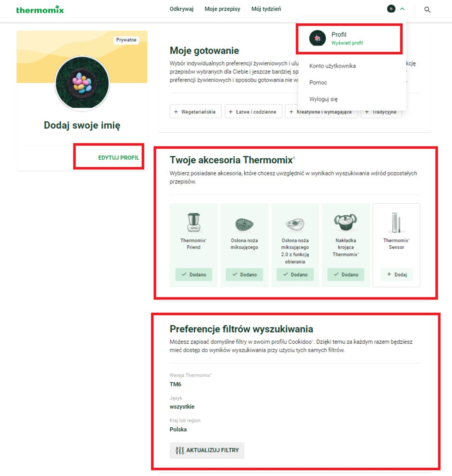
Task: Add the Wegetariańskie preference tag
Action: (x=195, y=112)
